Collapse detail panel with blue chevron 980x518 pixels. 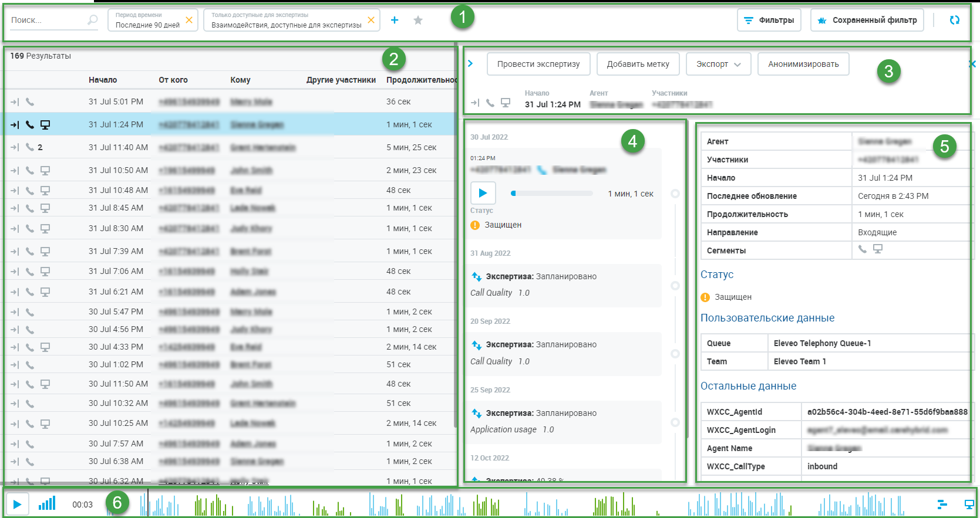click(x=470, y=63)
